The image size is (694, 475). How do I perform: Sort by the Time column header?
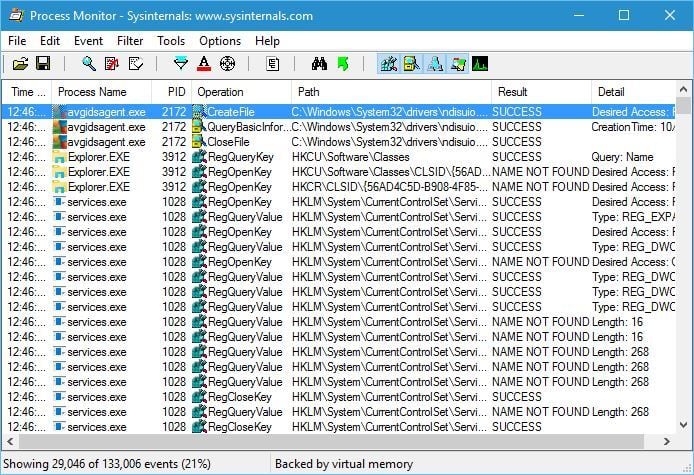27,92
